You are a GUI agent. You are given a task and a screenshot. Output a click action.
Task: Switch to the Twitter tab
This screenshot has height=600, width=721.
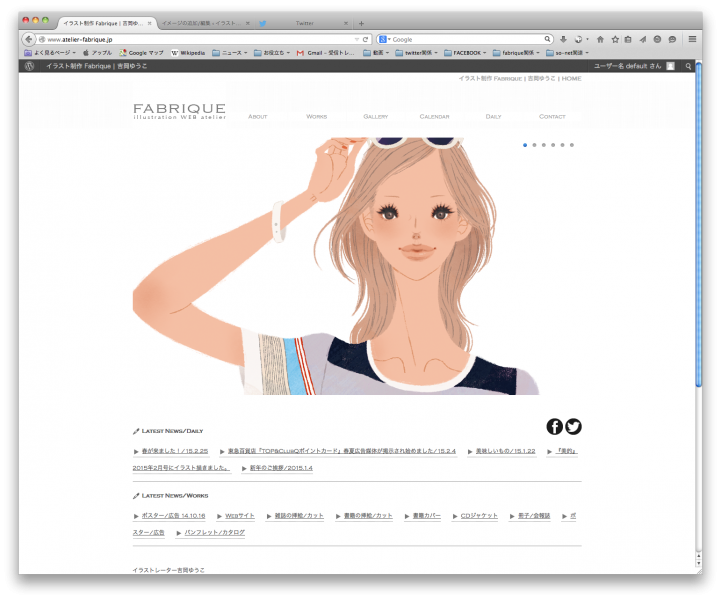click(304, 23)
